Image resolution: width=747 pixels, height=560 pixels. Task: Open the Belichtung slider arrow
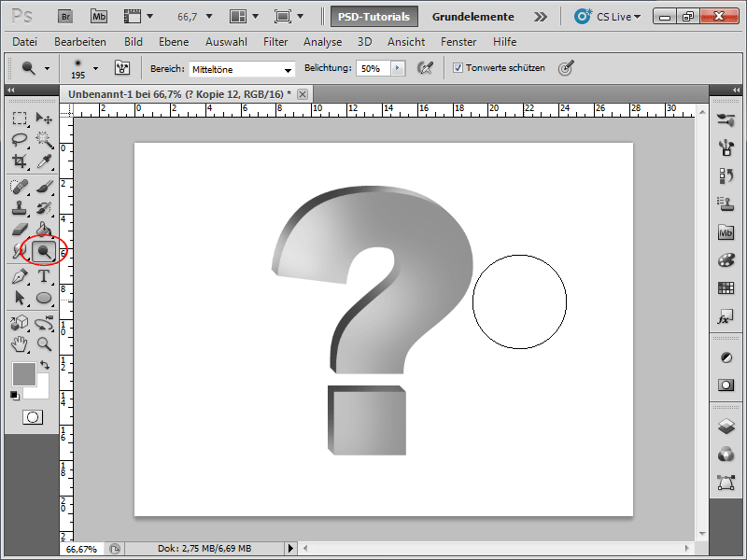coord(398,68)
